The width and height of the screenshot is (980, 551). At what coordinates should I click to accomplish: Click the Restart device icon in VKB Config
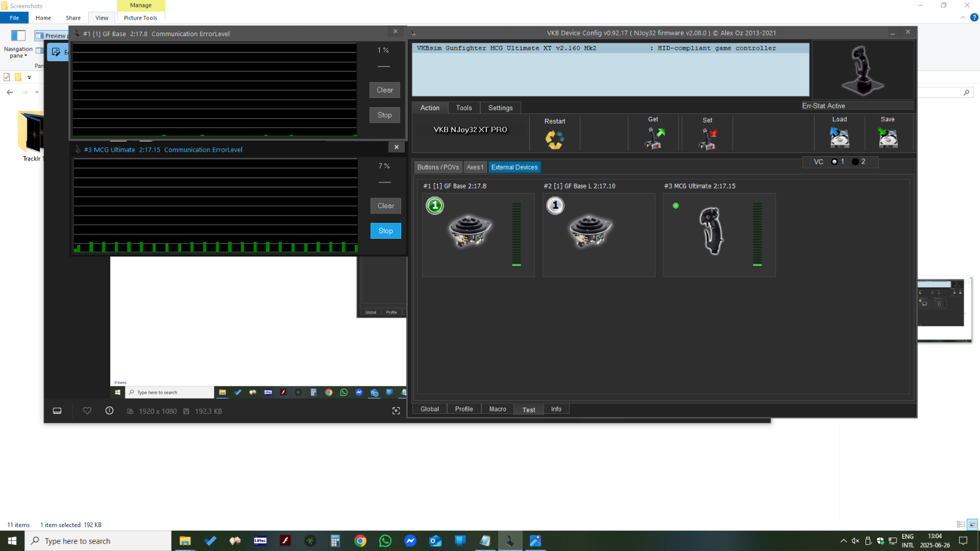pos(555,140)
